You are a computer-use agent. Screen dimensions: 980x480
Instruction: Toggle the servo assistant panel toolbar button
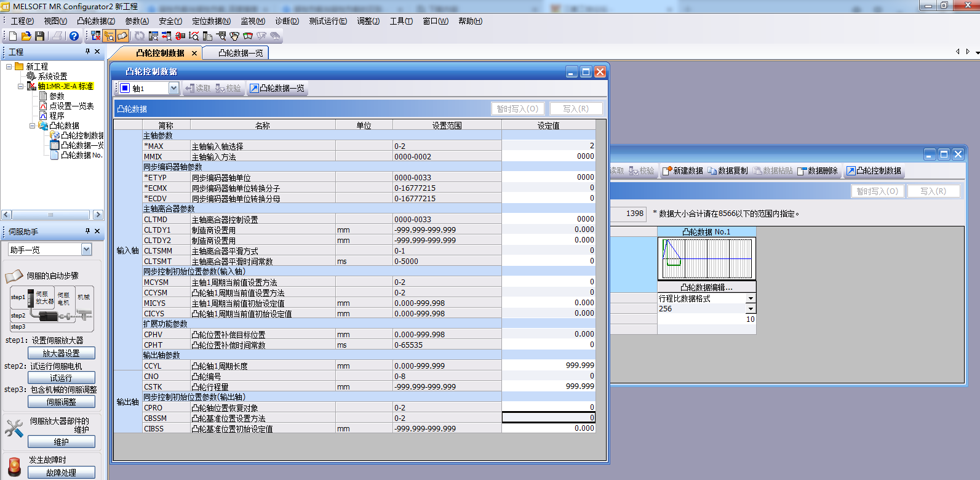122,36
